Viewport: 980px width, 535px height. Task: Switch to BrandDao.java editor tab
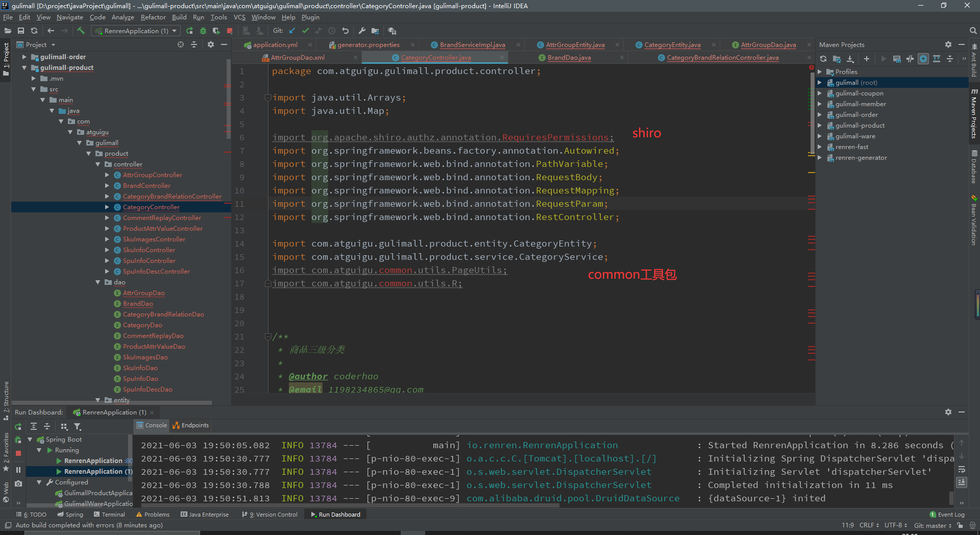coord(569,57)
